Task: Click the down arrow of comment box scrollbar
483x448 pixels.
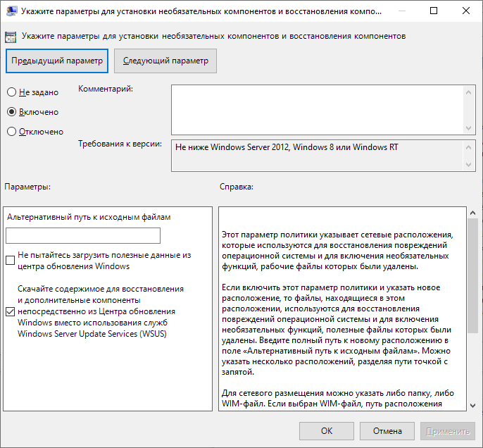Action: [x=470, y=127]
